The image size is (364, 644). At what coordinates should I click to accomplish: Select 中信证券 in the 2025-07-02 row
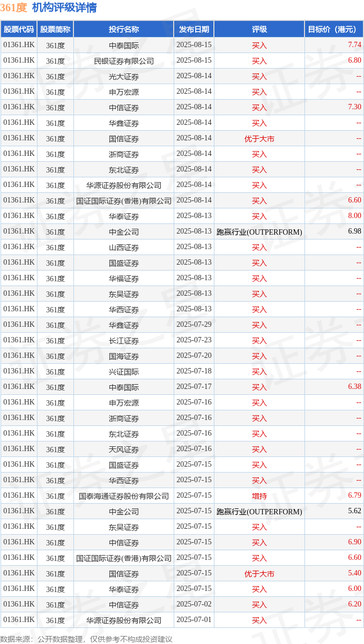124,605
